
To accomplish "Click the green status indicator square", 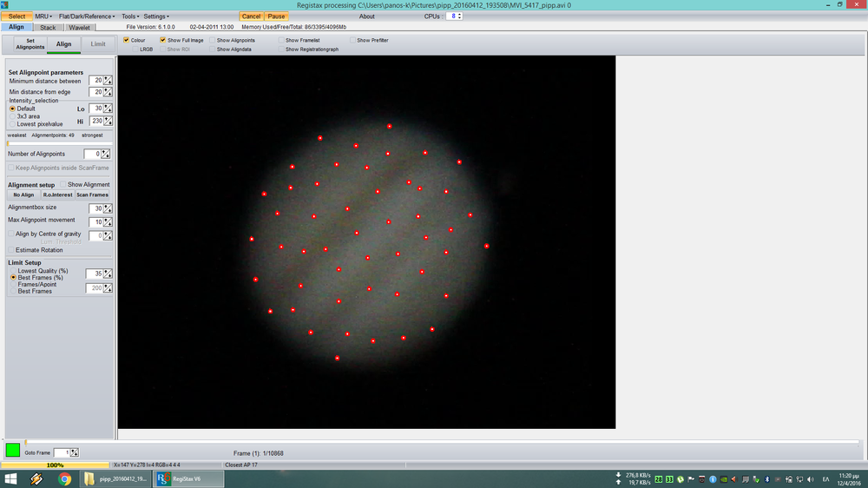I will 13,450.
